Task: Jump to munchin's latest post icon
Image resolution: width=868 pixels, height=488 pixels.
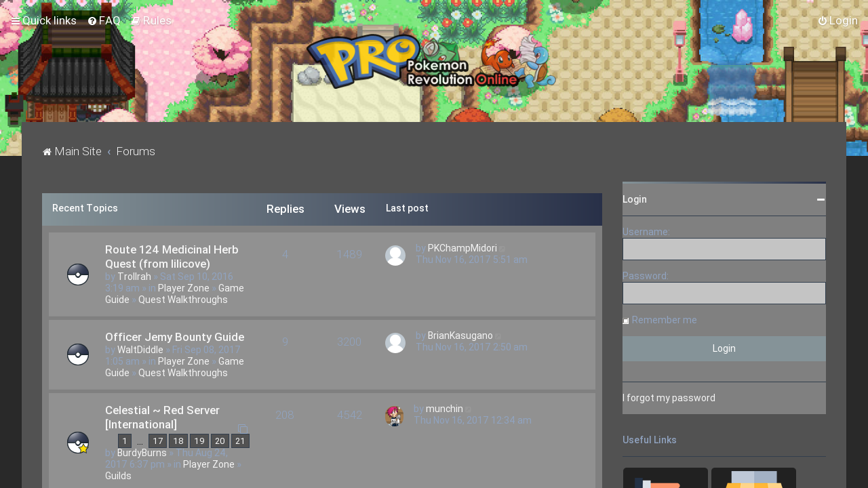Action: tap(469, 409)
